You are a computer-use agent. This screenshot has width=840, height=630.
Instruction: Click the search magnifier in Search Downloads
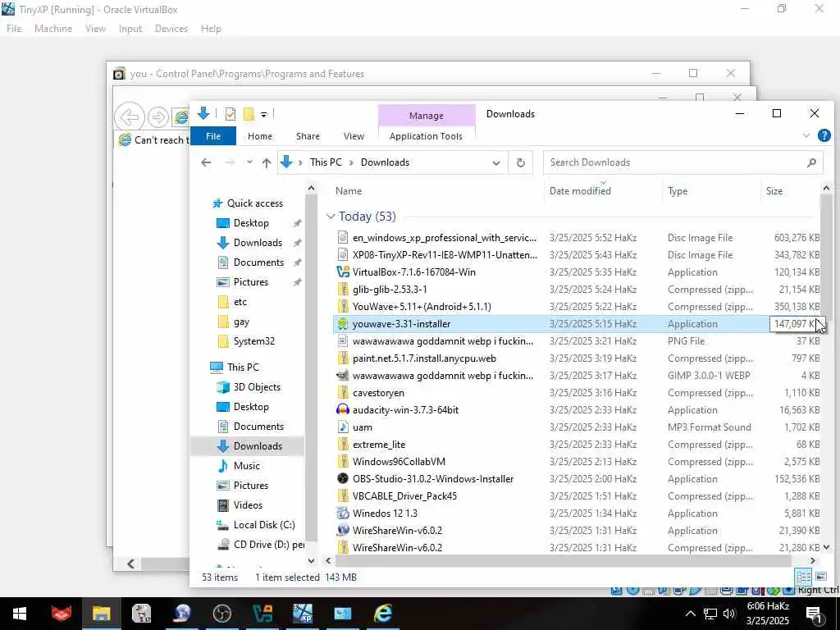pyautogui.click(x=811, y=162)
